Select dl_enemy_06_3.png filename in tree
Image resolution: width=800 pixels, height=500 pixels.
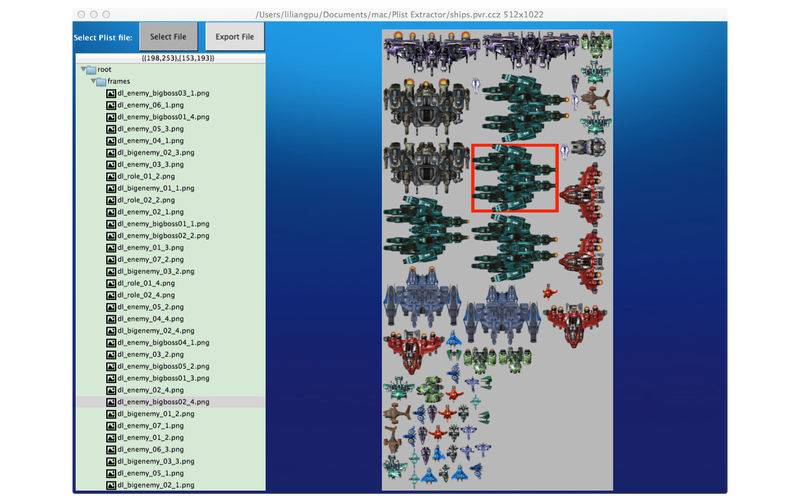pos(151,449)
